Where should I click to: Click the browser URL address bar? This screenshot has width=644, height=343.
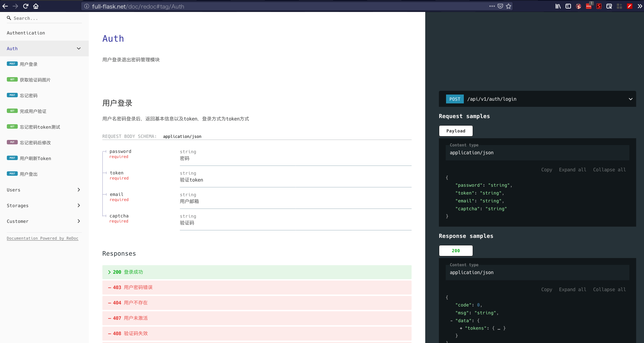coord(287,6)
